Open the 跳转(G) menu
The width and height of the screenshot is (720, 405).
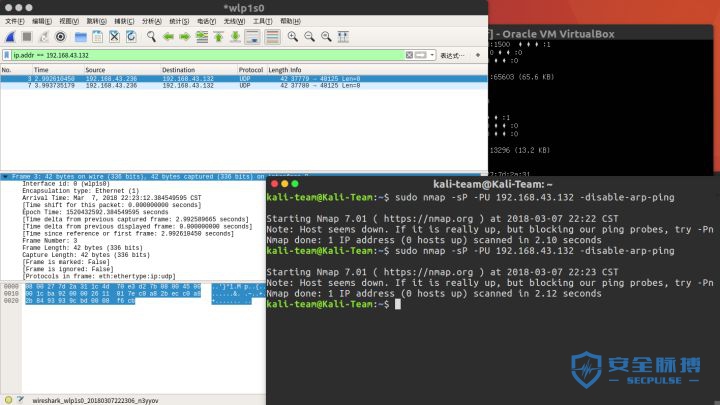point(96,21)
